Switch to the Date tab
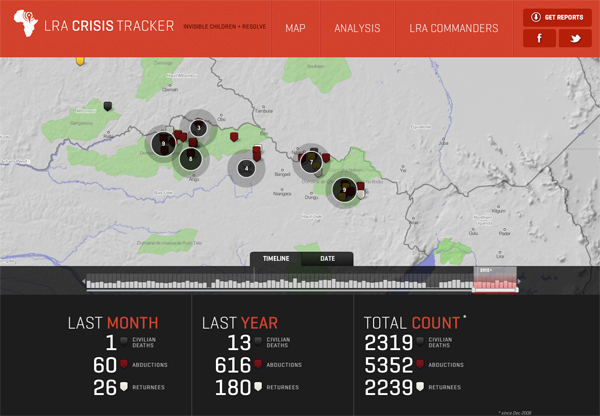Screen dimensions: 600x416 327,259
